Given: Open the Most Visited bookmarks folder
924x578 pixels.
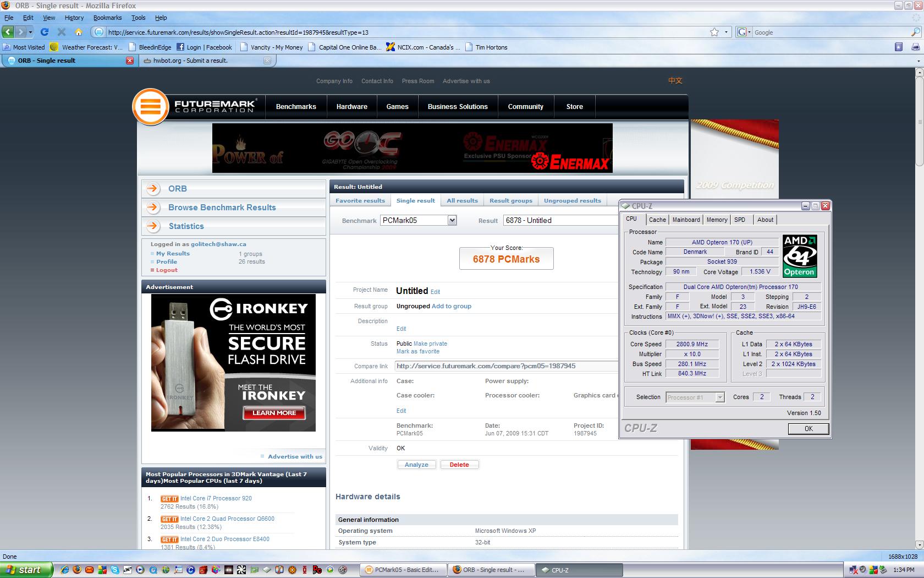Looking at the screenshot, I should pos(24,47).
